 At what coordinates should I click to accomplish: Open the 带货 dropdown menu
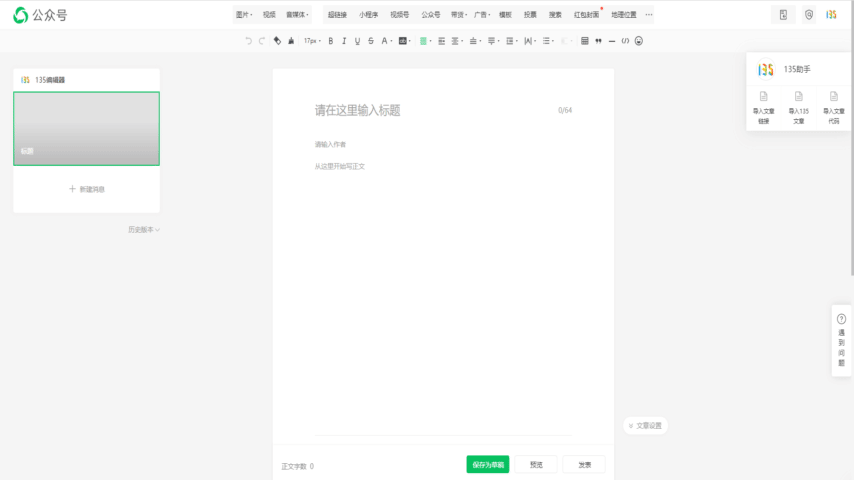click(459, 15)
